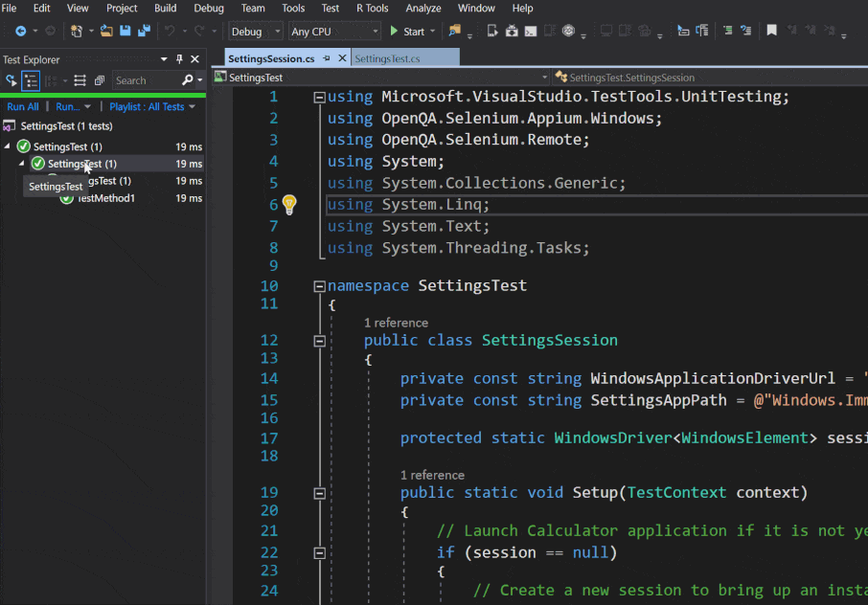Click the Run All tests link
Image resolution: width=868 pixels, height=605 pixels.
(23, 107)
